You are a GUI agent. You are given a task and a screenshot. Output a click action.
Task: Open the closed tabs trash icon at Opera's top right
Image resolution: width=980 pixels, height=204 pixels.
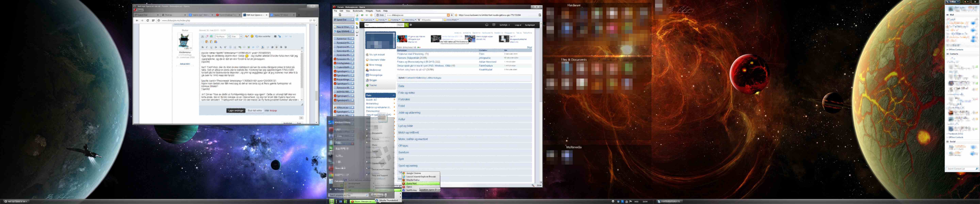tap(540, 15)
